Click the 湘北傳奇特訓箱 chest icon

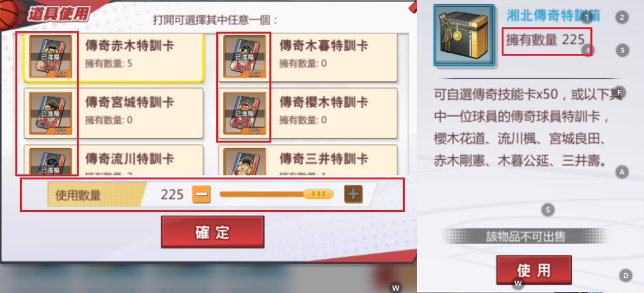[x=464, y=35]
